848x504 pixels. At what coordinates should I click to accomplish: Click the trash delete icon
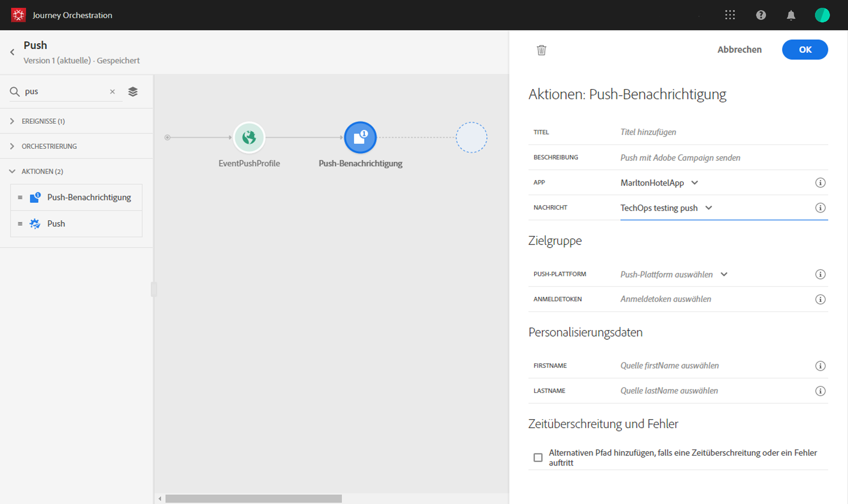541,50
